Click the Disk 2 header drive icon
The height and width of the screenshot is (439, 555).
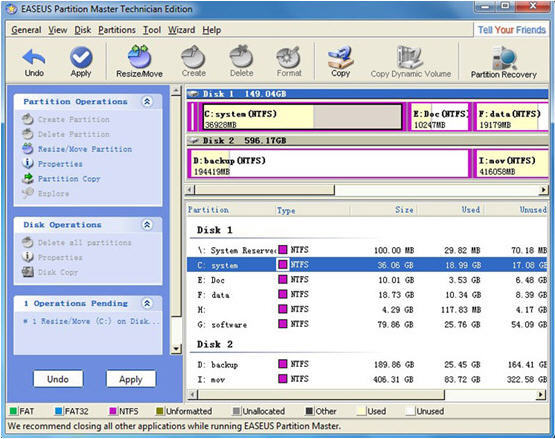click(193, 141)
